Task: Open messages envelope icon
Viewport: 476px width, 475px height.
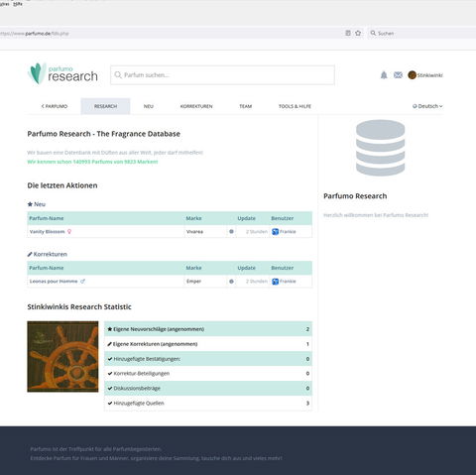Action: coord(398,75)
